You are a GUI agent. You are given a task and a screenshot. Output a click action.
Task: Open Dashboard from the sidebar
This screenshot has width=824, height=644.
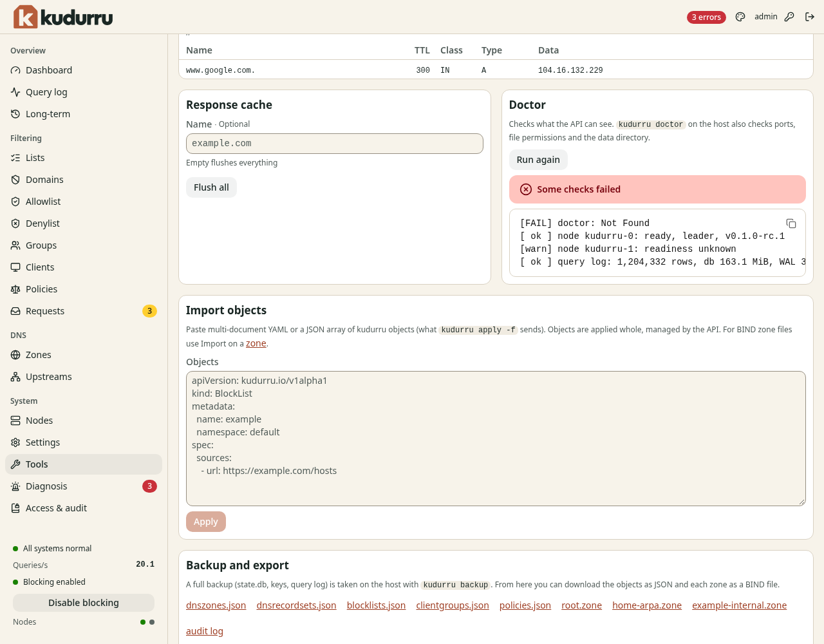click(84, 70)
